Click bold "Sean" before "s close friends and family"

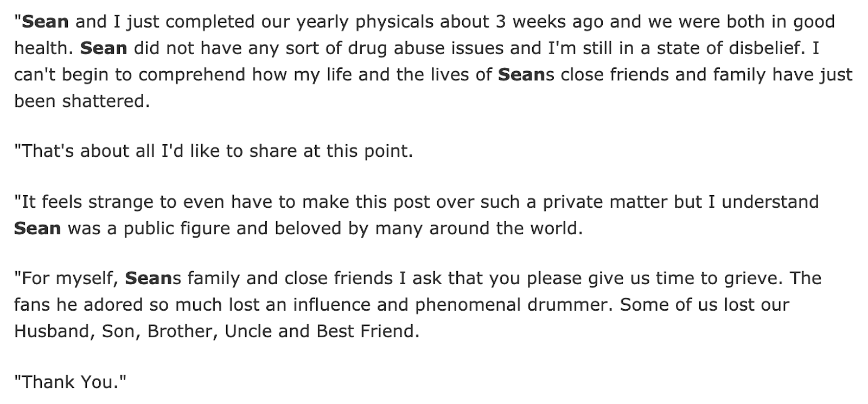tap(521, 74)
